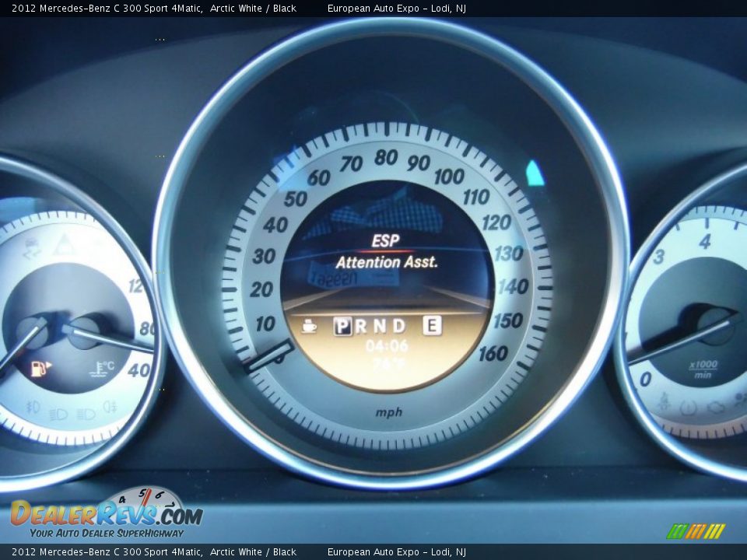
Task: Select the R gear letter
Action: [361, 327]
